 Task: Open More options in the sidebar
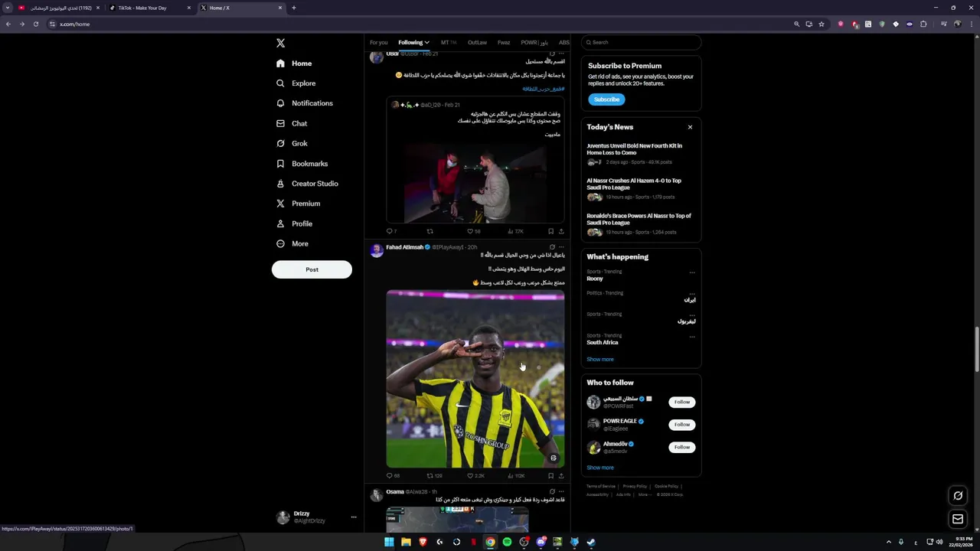(x=292, y=243)
